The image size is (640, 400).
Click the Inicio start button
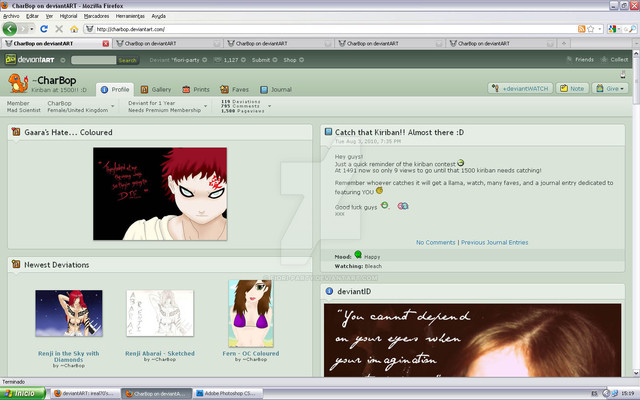click(22, 393)
